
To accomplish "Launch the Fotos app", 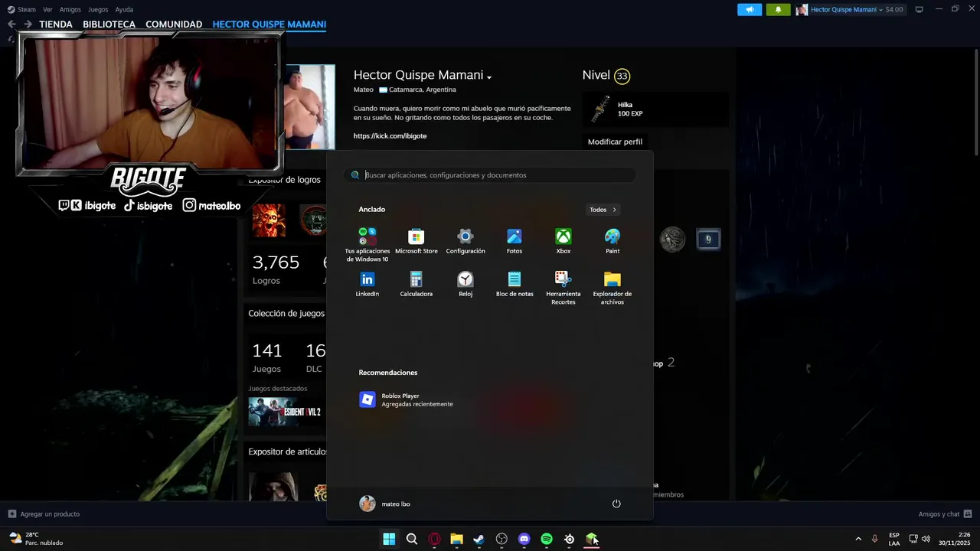I will coord(514,241).
